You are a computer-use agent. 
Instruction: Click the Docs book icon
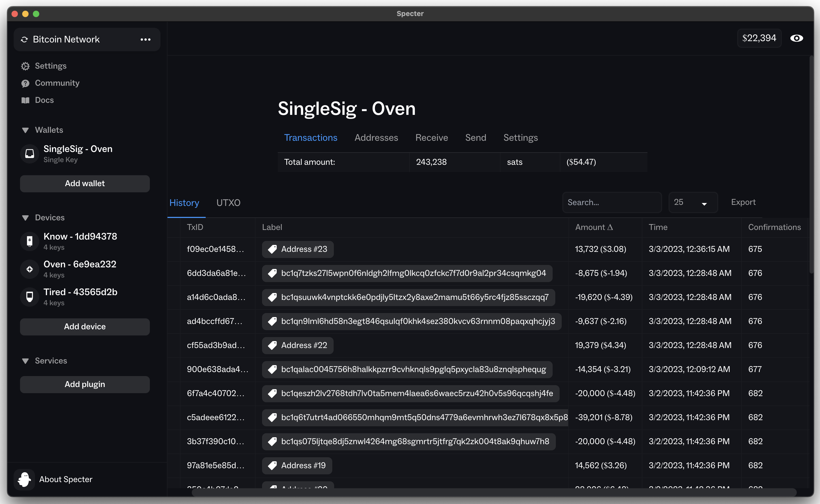[x=25, y=100]
